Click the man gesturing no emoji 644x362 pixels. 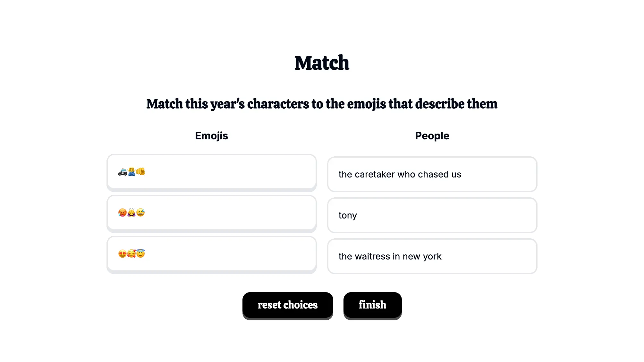coord(131,172)
